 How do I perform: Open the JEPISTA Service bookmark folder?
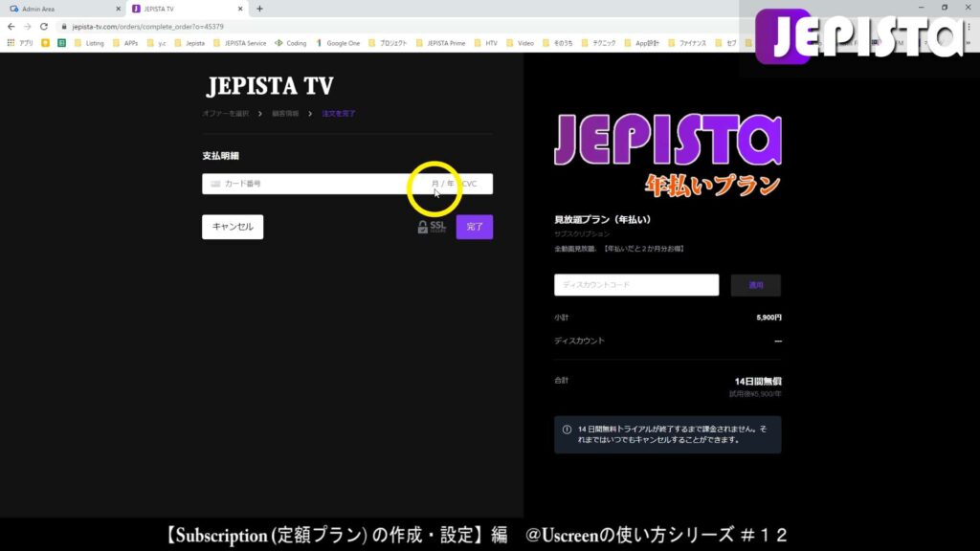click(x=240, y=43)
